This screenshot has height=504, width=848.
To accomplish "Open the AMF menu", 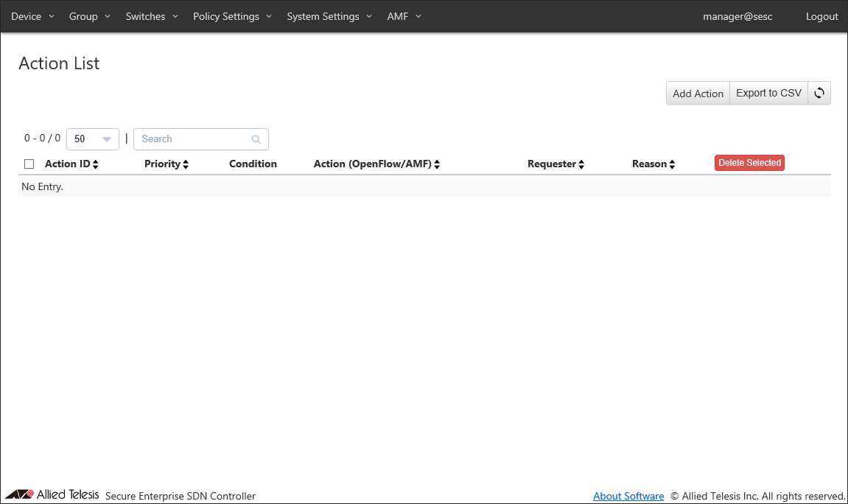I will coord(404,16).
